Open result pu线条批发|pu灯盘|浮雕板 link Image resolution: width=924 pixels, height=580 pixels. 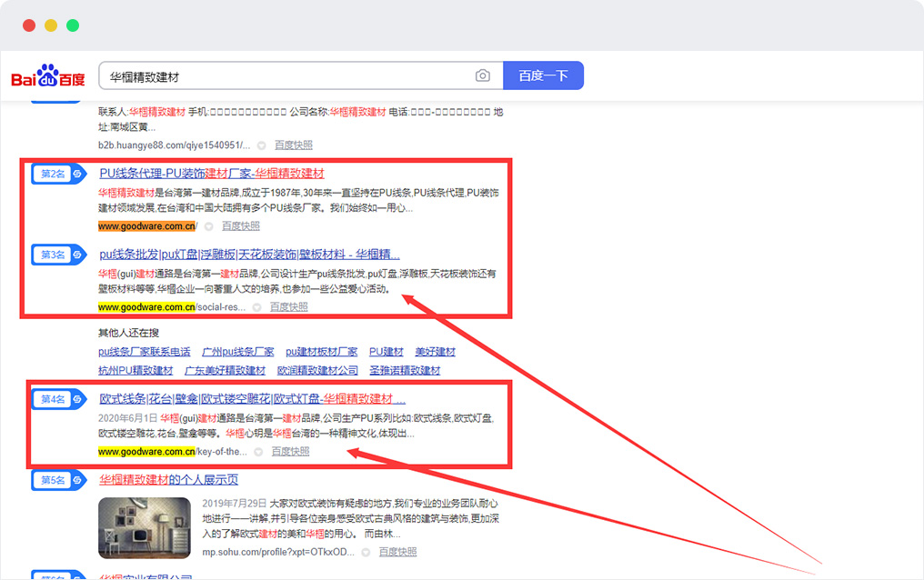pos(249,255)
